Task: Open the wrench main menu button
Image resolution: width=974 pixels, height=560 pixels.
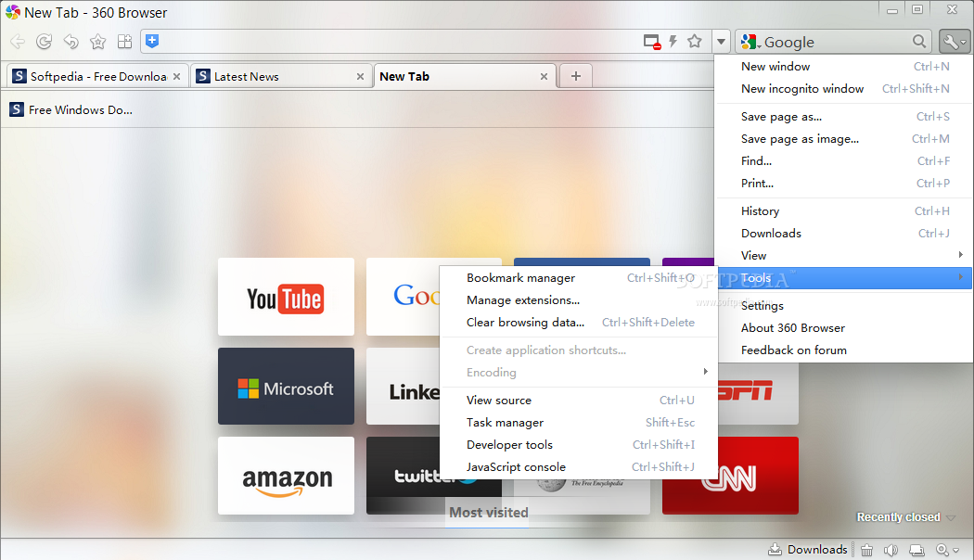Action: tap(955, 42)
